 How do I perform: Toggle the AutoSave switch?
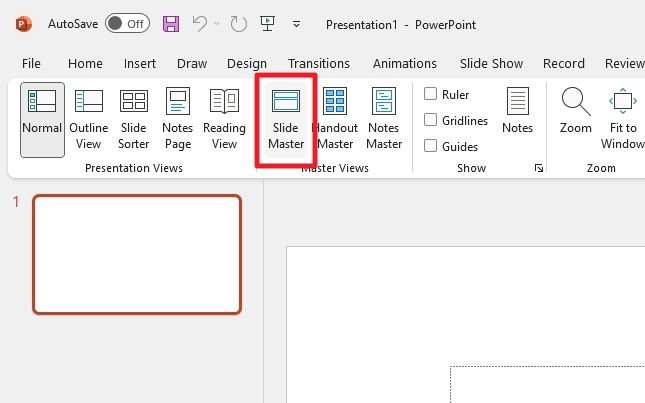click(x=127, y=24)
